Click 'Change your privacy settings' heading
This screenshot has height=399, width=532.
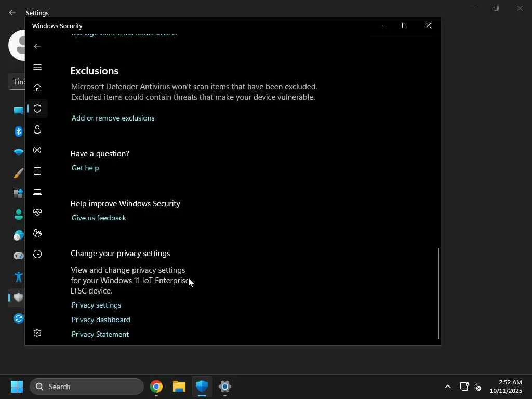pos(121,254)
